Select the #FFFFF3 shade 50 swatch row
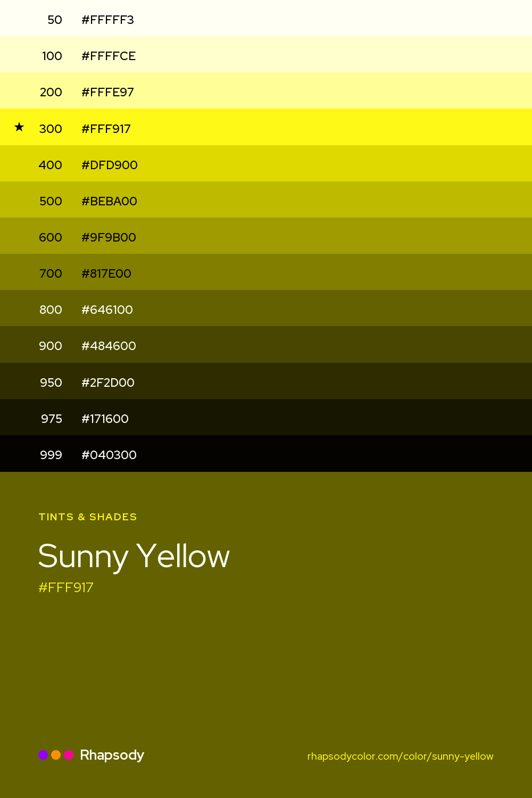The width and height of the screenshot is (532, 798). point(266,18)
